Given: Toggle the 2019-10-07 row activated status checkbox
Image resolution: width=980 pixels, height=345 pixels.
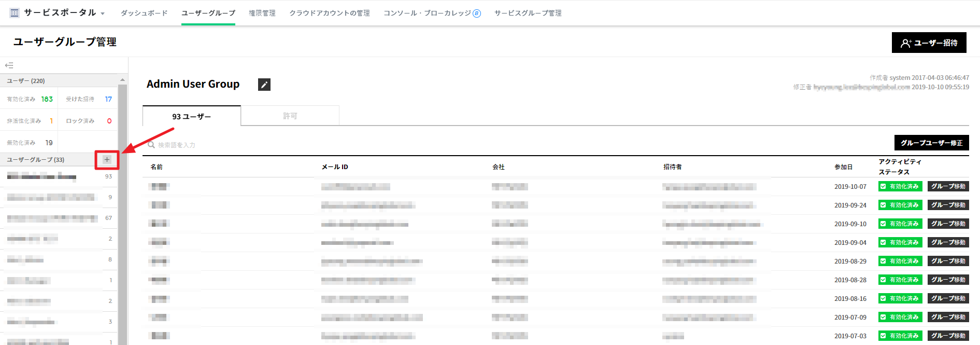Looking at the screenshot, I should click(x=883, y=186).
